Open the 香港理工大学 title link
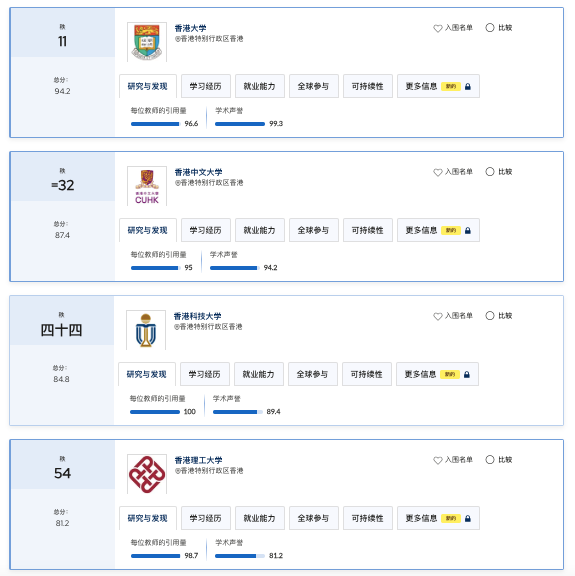Screen dimensions: 575x576 198,460
